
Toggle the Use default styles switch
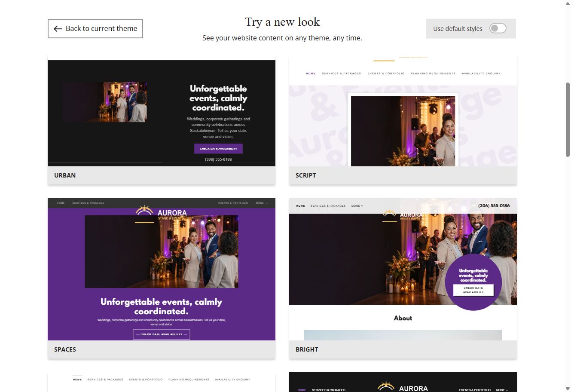498,28
